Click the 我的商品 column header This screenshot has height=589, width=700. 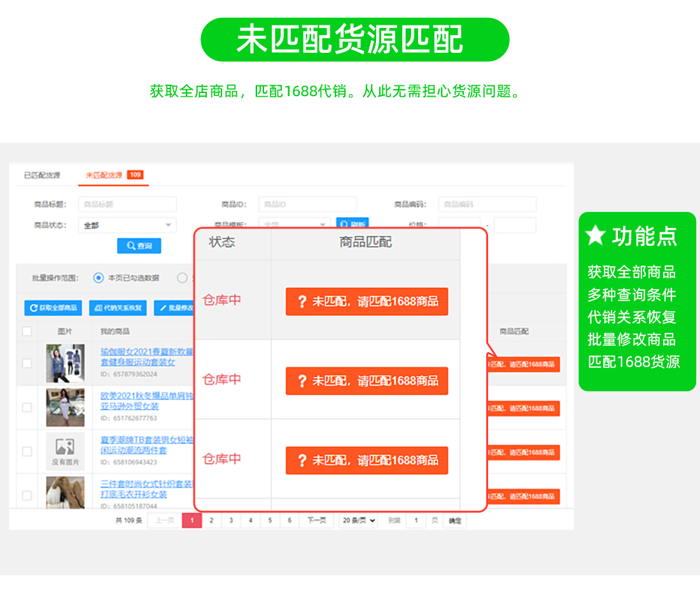[115, 331]
